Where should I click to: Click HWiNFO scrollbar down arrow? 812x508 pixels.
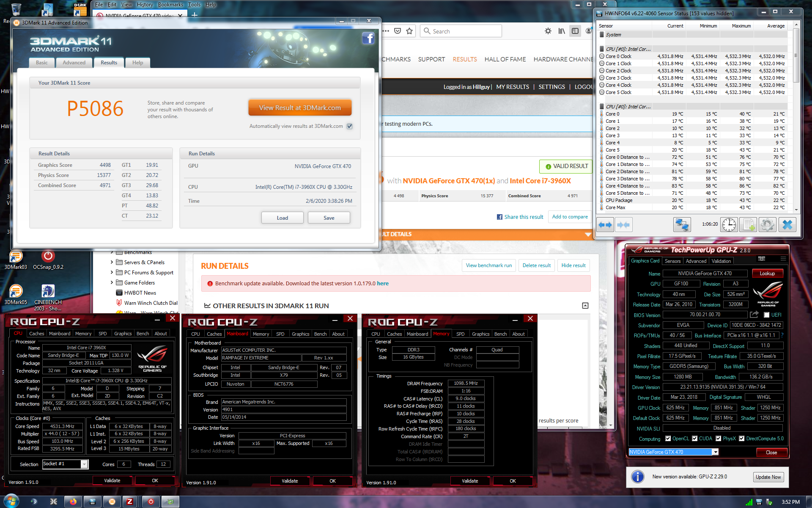pos(796,209)
